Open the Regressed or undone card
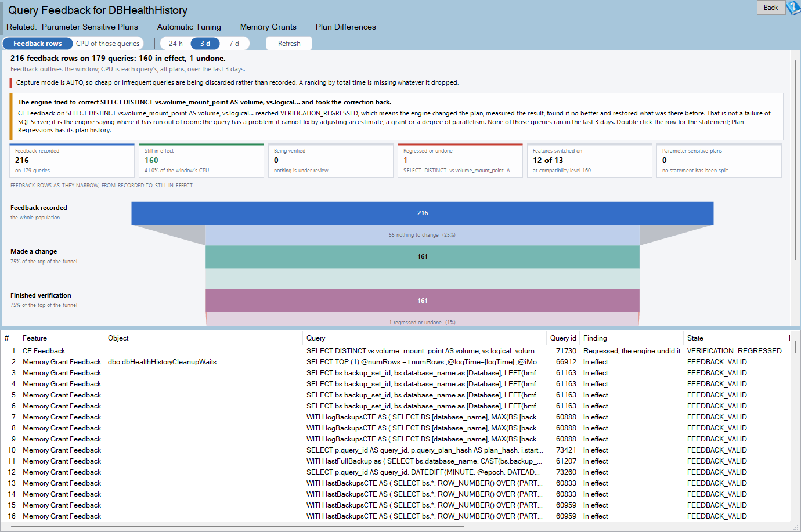Screen dimensions: 801x532 pyautogui.click(x=460, y=160)
